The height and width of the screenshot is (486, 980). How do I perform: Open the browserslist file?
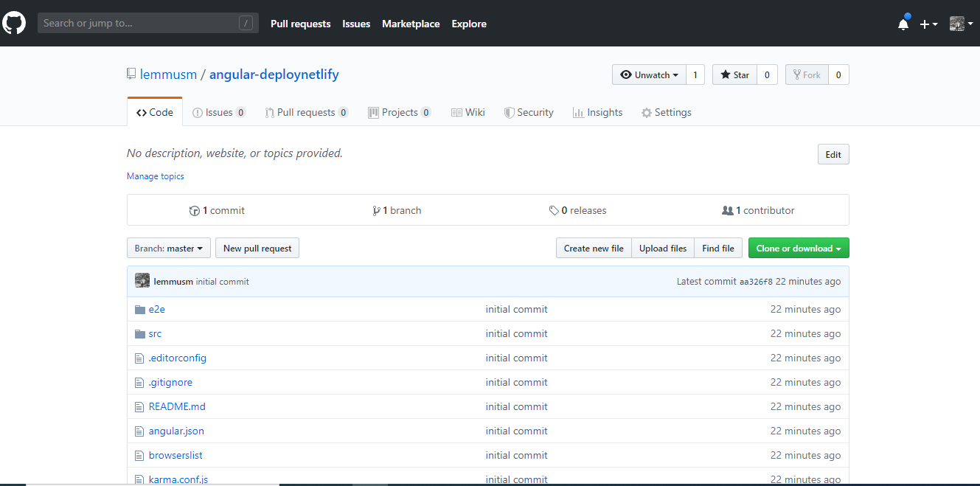click(x=176, y=455)
